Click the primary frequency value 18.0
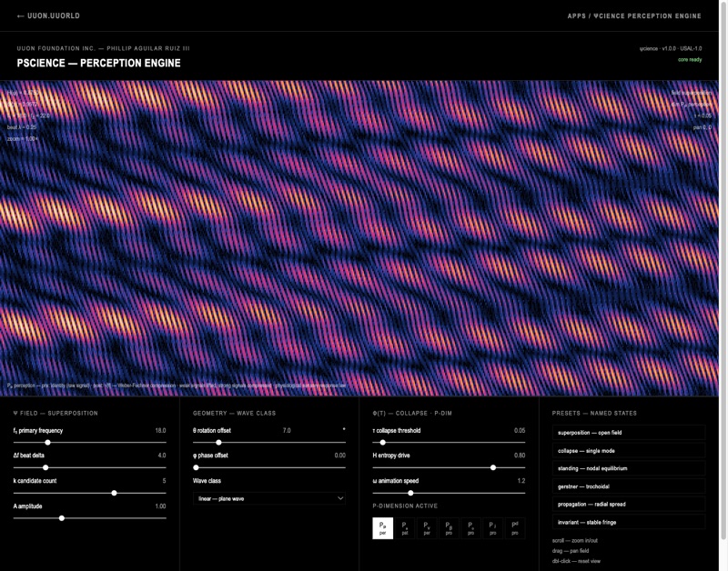Screen dimensions: 728x571 (160, 430)
